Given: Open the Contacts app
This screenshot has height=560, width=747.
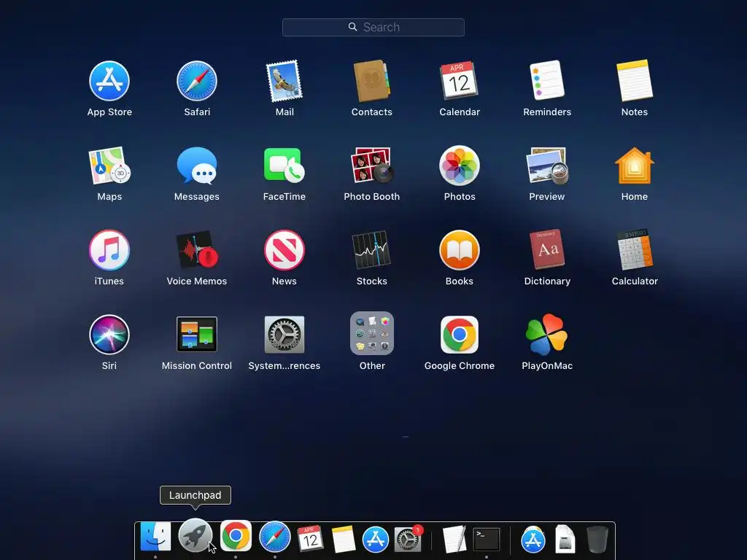Looking at the screenshot, I should pos(371,81).
